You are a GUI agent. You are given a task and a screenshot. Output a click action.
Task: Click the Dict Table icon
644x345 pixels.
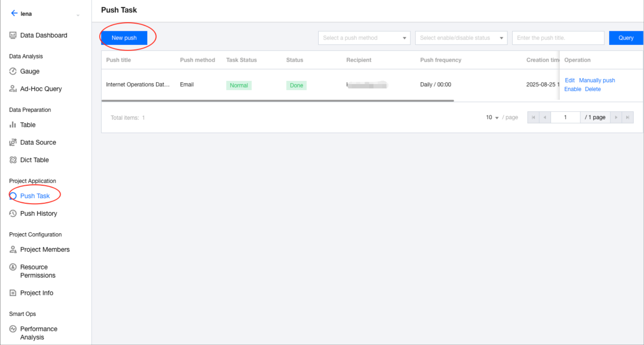pyautogui.click(x=13, y=160)
